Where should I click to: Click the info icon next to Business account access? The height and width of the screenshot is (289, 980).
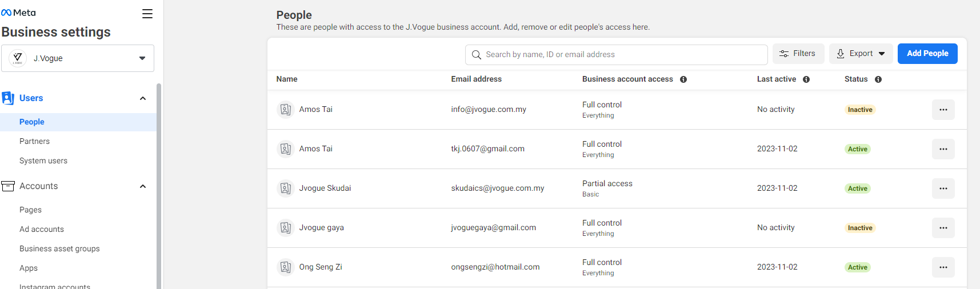point(683,79)
